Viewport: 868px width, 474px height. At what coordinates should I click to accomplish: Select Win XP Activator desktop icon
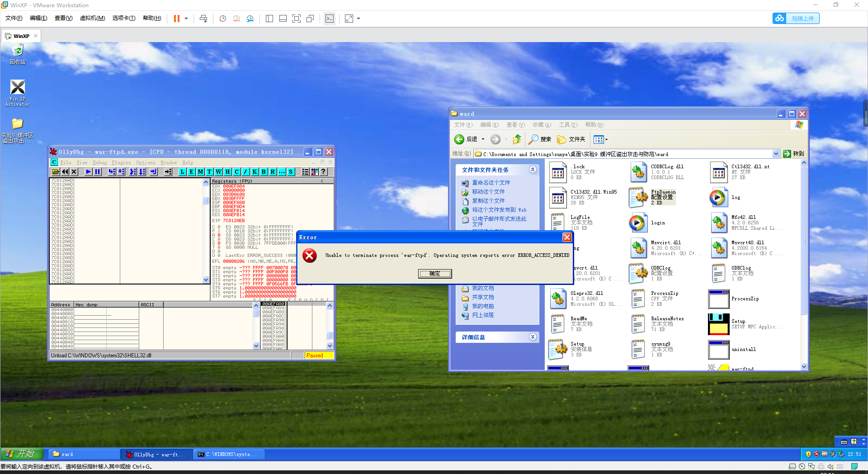pos(18,93)
